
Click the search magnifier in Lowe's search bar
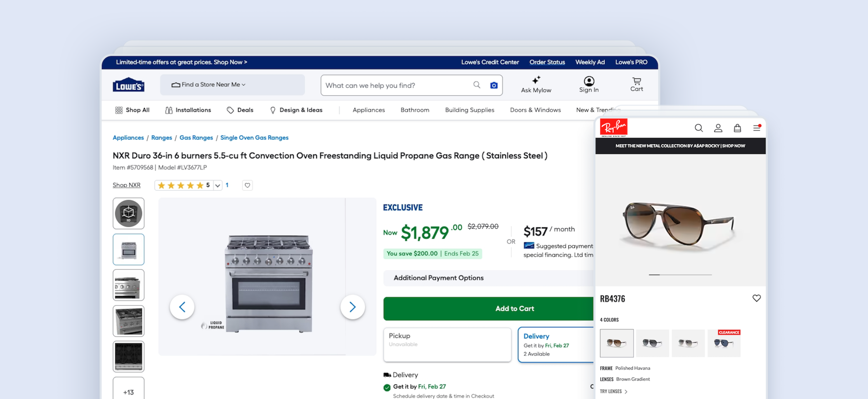(476, 85)
